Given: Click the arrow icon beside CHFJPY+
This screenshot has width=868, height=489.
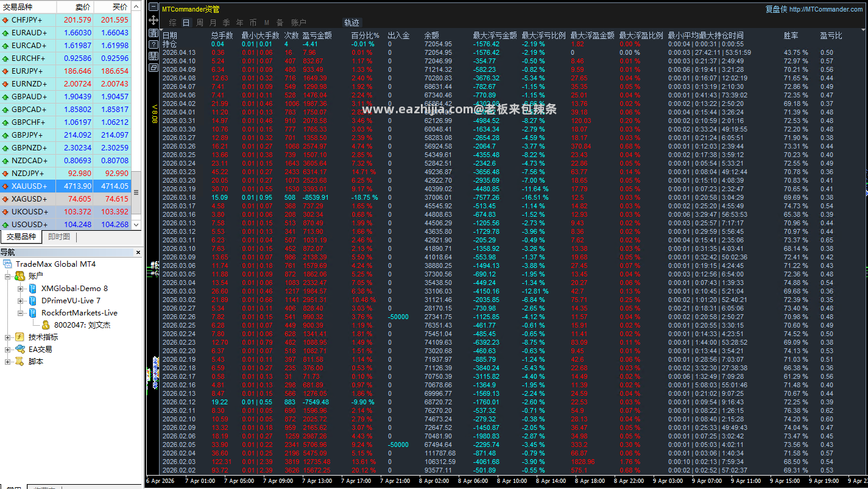Looking at the screenshot, I should click(5, 20).
